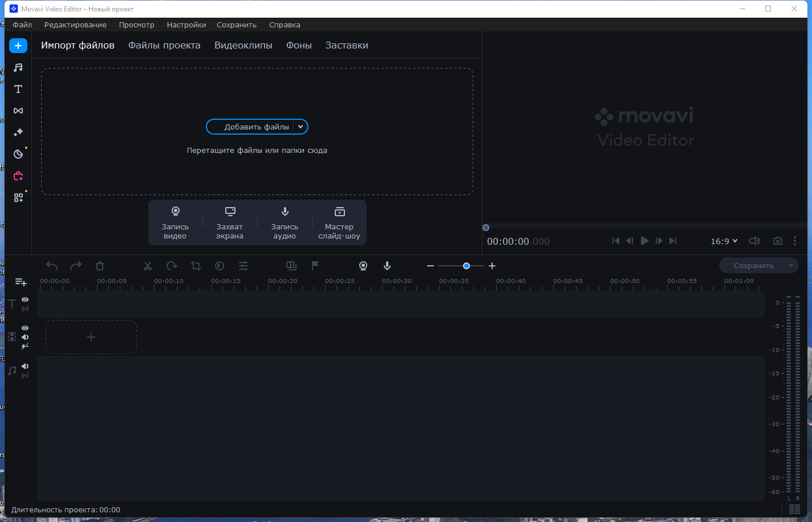Skip to the previous clip
Screen dimensions: 812x522
pyautogui.click(x=616, y=241)
